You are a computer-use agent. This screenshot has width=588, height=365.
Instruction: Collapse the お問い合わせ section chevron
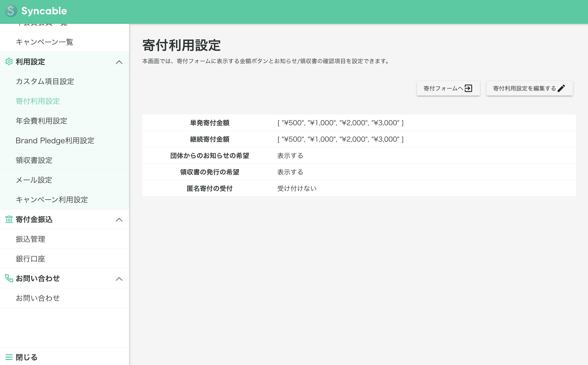tap(119, 279)
